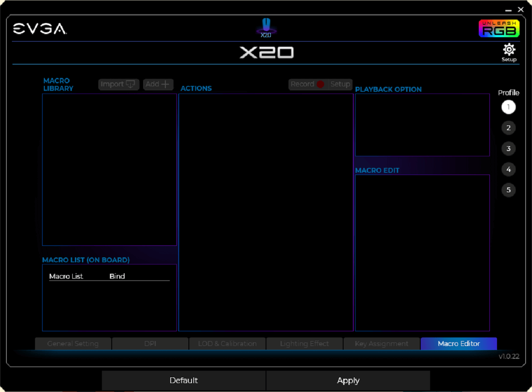Switch to the Lighting Effect tab
Screen dimensions: 532x392
tap(304, 344)
